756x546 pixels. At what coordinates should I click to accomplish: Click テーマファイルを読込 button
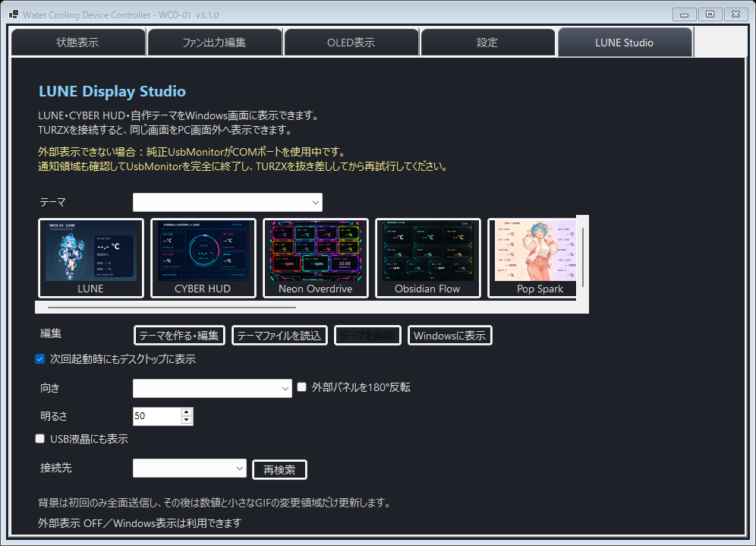279,336
